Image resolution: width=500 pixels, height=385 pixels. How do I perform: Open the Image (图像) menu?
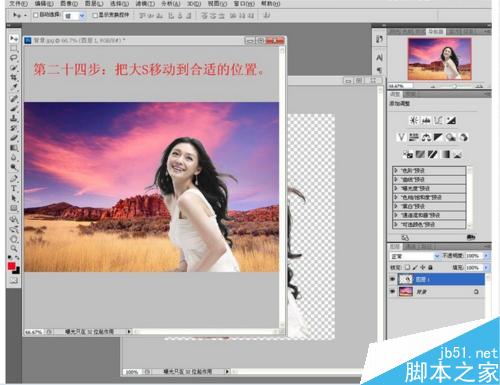tap(69, 4)
